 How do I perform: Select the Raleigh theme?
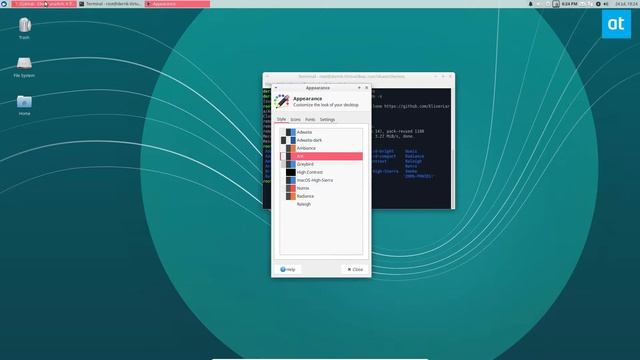(321, 204)
